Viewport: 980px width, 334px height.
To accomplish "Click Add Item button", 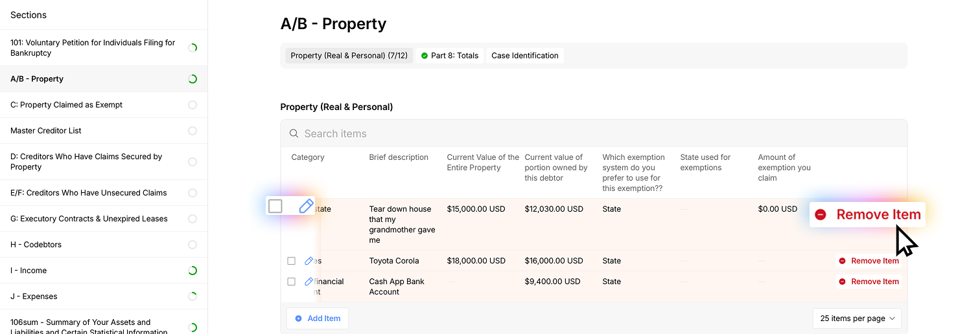I will click(318, 318).
